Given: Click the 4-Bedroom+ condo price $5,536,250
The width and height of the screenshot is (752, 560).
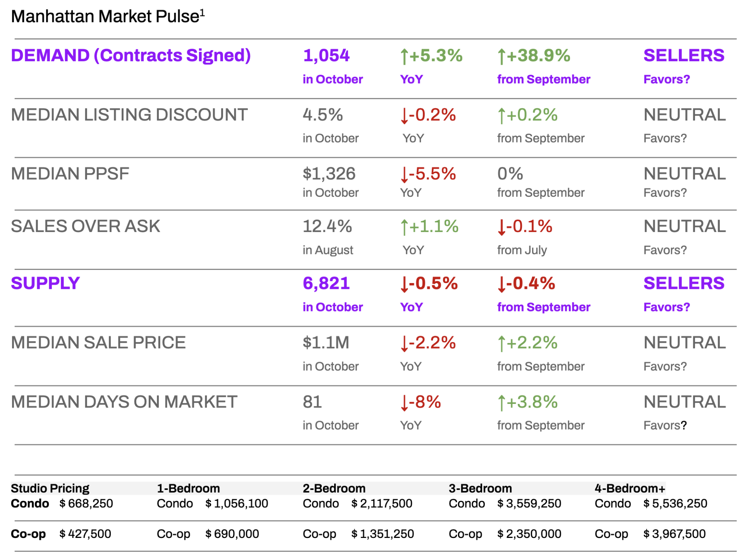Looking at the screenshot, I should (675, 503).
